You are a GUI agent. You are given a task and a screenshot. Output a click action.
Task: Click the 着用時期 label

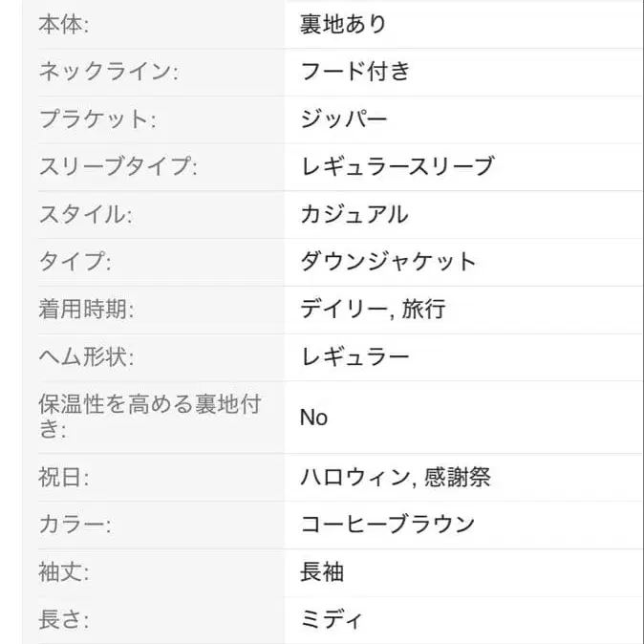(86, 310)
